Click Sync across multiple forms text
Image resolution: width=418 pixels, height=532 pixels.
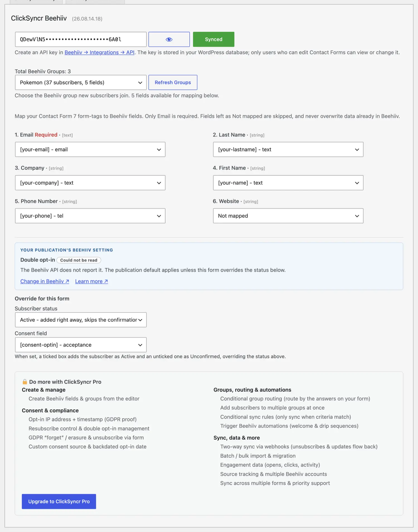[275, 483]
